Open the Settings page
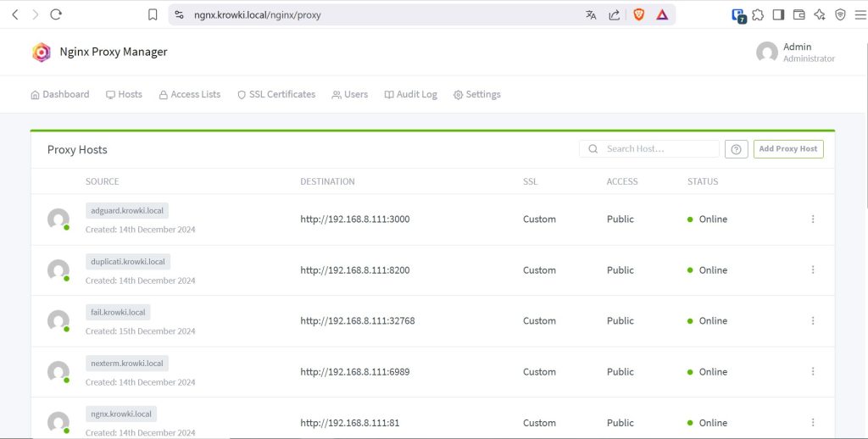Screen dimensions: 868x439 click(477, 95)
